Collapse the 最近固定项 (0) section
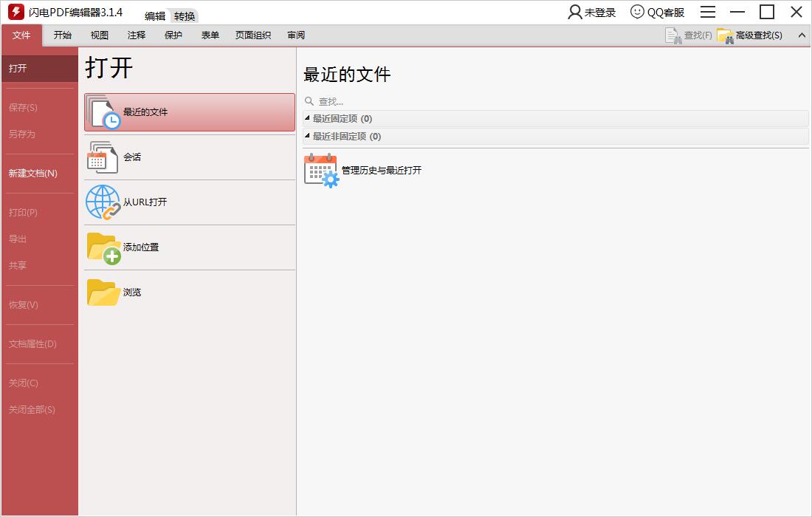 pyautogui.click(x=309, y=118)
